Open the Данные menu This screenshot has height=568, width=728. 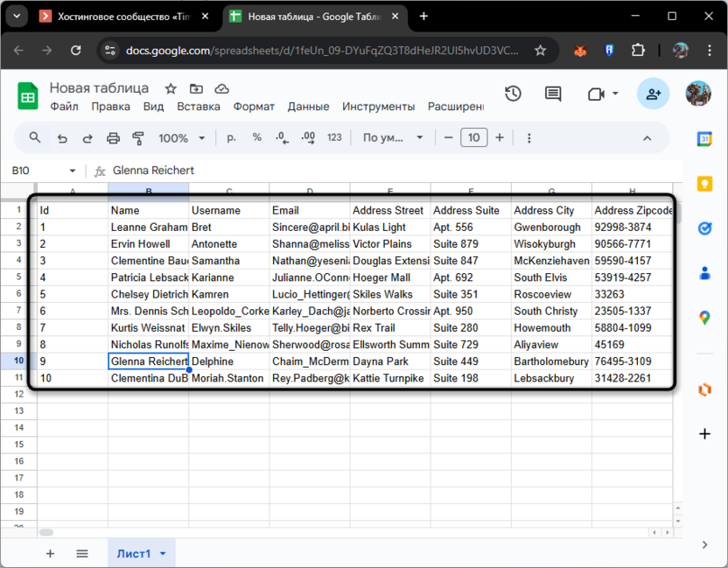[308, 107]
